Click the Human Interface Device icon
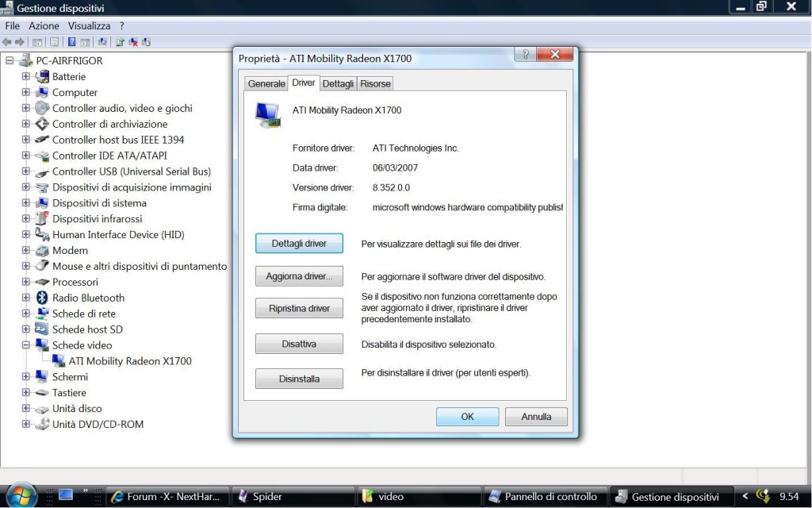 coord(42,235)
